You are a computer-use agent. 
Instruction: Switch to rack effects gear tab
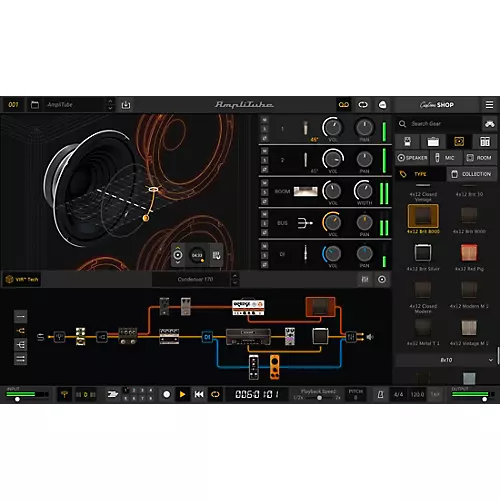pyautogui.click(x=485, y=142)
